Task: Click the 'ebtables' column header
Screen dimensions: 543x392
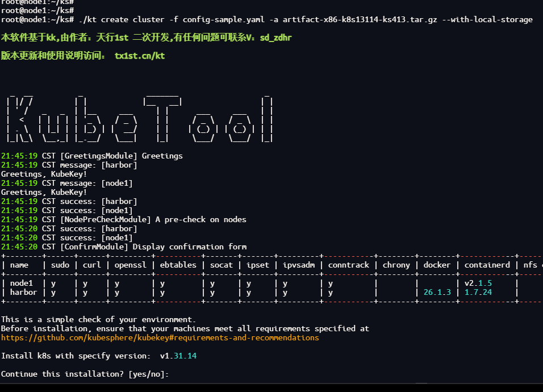Action: pos(178,265)
